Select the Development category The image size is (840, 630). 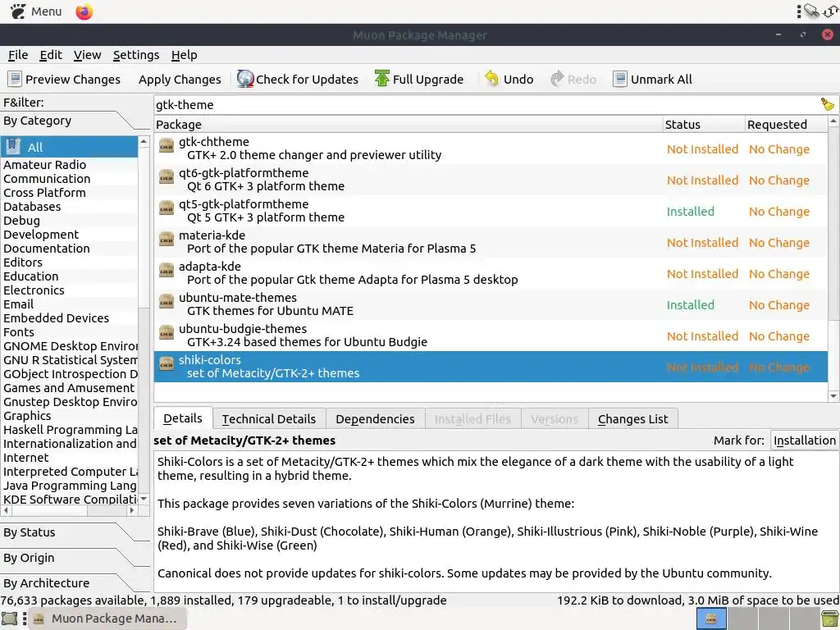(69, 234)
